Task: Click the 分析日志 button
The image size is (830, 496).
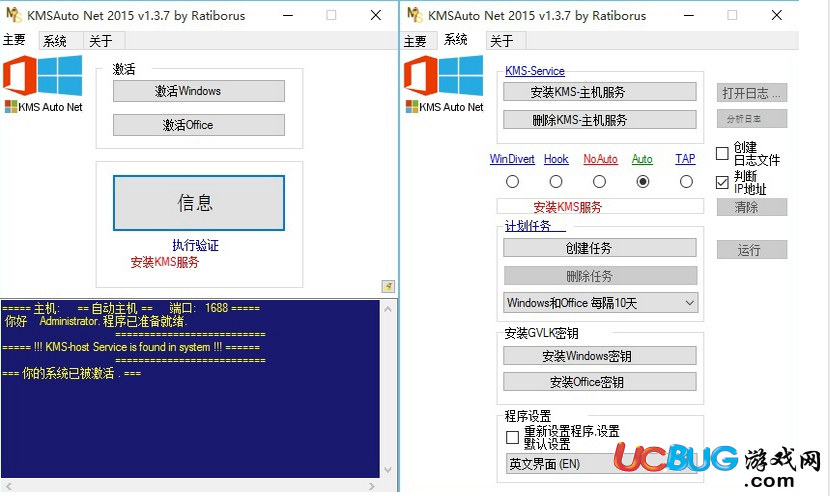Action: pyautogui.click(x=752, y=119)
